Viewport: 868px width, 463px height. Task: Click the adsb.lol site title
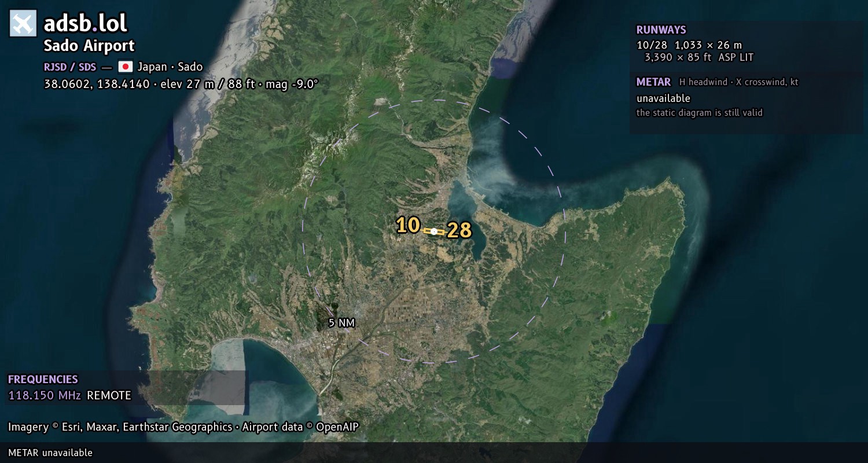pos(86,24)
